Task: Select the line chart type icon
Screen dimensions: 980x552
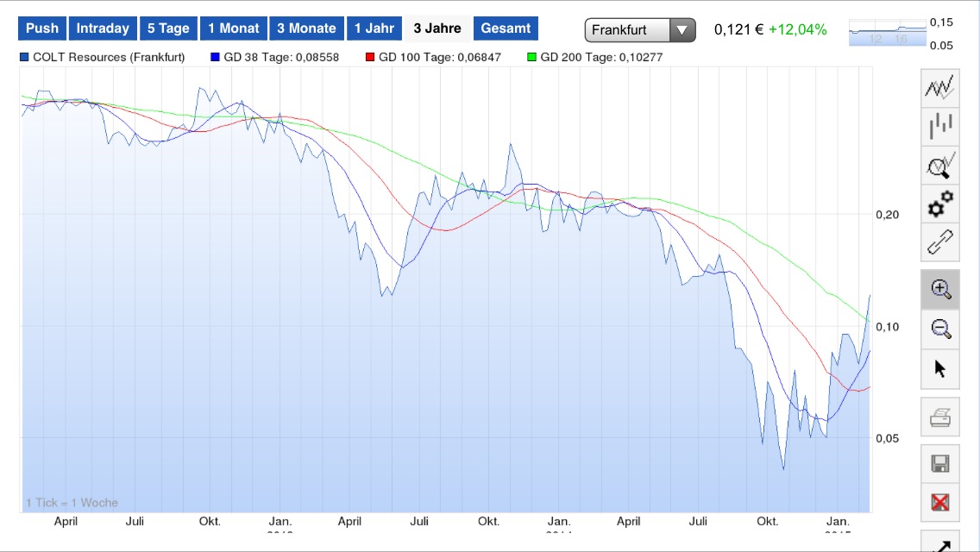Action: (940, 87)
